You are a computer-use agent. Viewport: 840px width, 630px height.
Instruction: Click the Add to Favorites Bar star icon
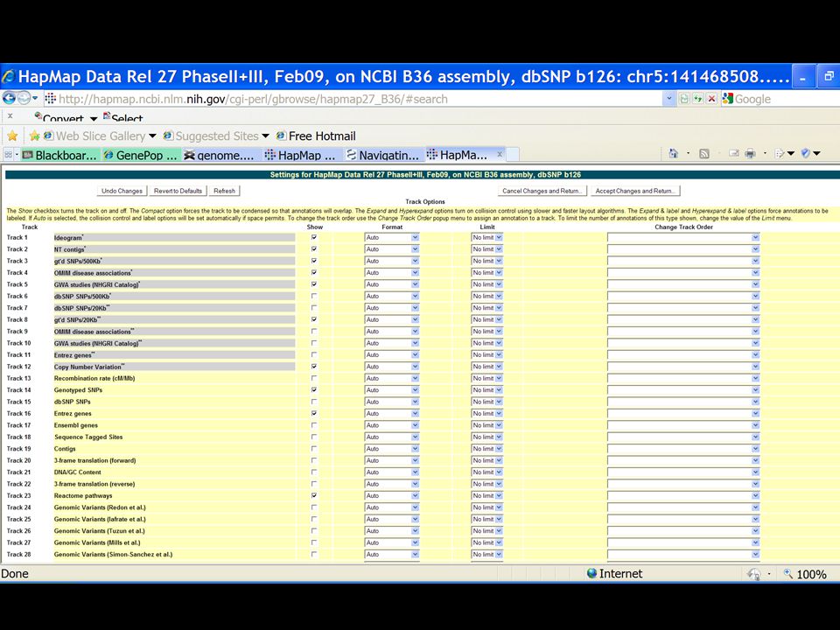point(35,136)
